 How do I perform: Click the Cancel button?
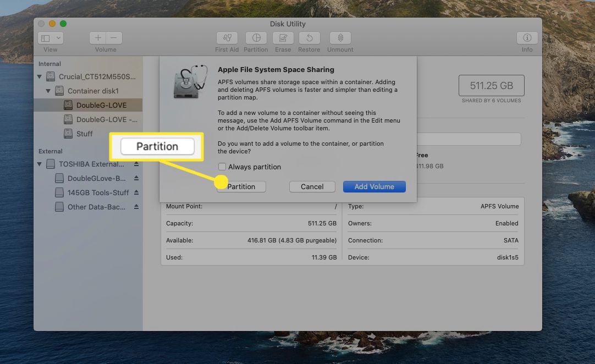coord(312,187)
